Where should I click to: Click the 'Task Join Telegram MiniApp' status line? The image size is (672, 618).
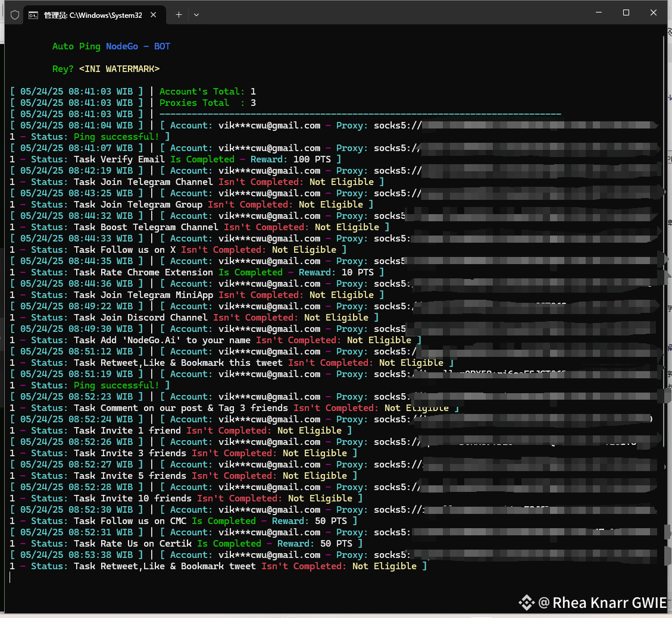click(x=197, y=295)
